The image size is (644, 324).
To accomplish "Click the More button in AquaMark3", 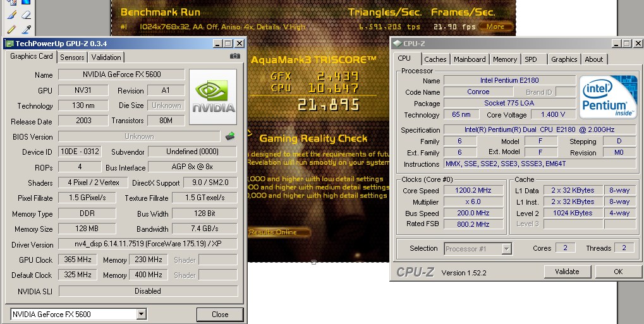I will (x=495, y=27).
